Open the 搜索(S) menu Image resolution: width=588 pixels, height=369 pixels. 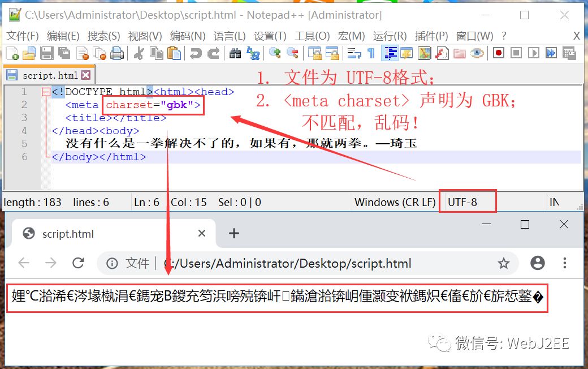coord(104,36)
